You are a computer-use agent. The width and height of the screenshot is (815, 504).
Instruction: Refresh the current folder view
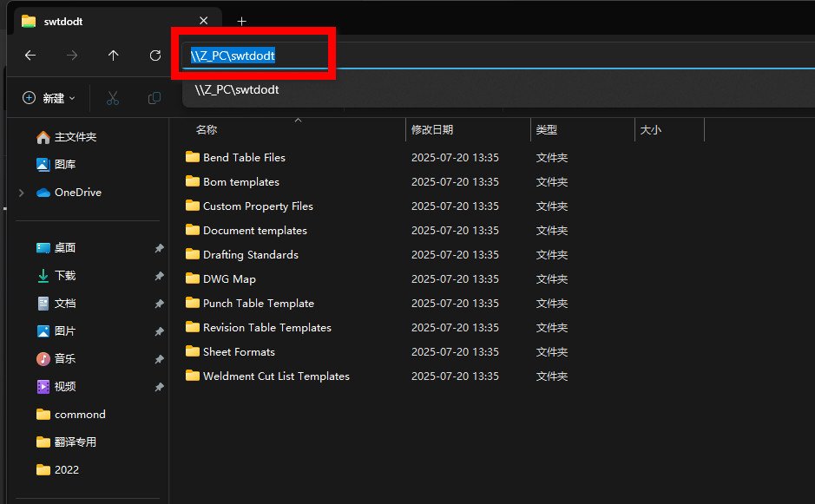pyautogui.click(x=155, y=56)
